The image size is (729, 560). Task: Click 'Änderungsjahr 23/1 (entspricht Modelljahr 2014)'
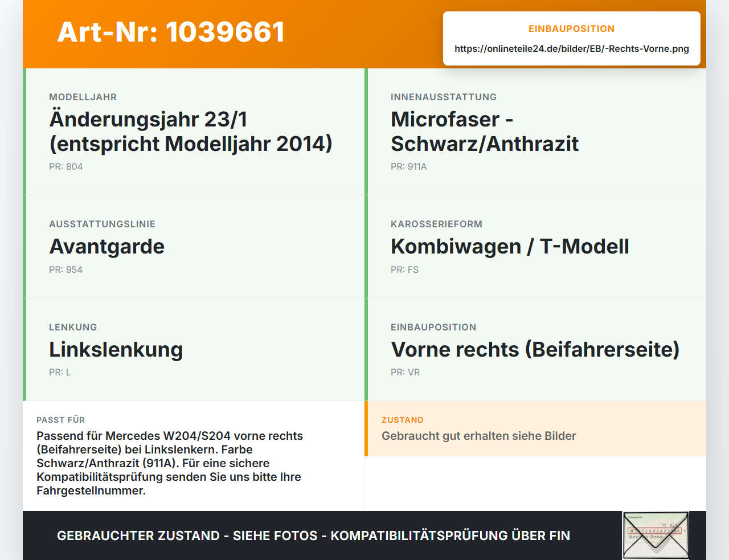tap(191, 132)
